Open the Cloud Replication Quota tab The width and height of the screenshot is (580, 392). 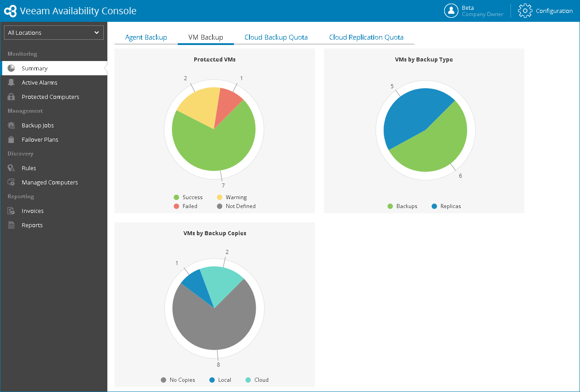pyautogui.click(x=366, y=37)
